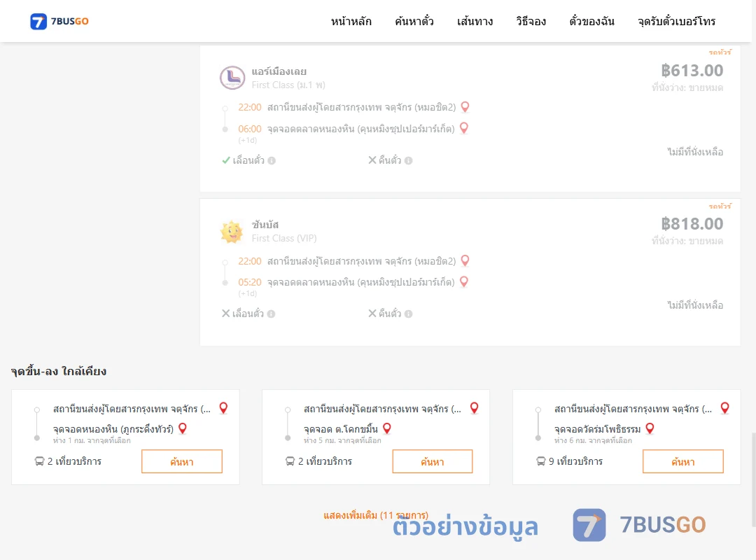This screenshot has height=560, width=756.
Task: Open the จุดรับตั๋วเบอร์โทร menu item
Action: (x=676, y=21)
